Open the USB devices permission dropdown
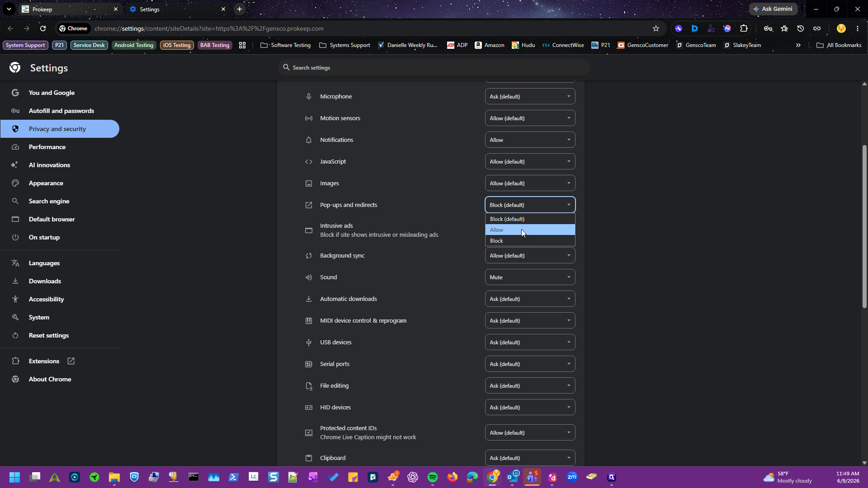This screenshot has height=488, width=868. pos(530,343)
